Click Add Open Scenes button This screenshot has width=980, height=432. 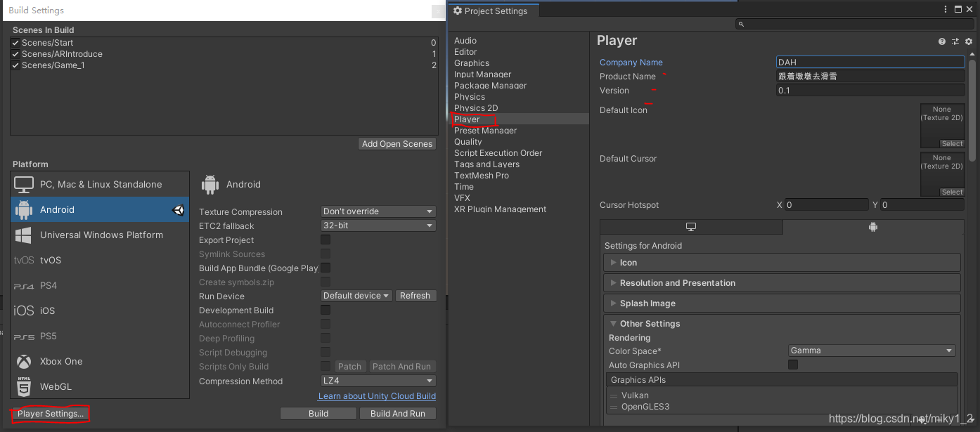click(397, 144)
